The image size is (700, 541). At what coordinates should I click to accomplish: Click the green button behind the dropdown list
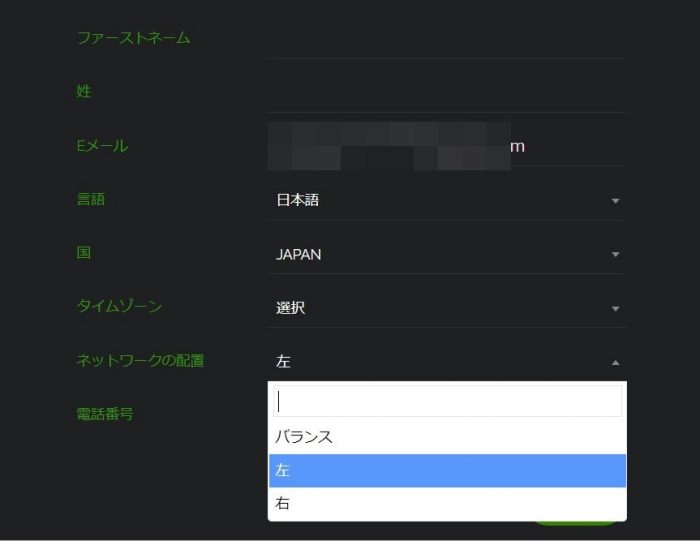[577, 523]
